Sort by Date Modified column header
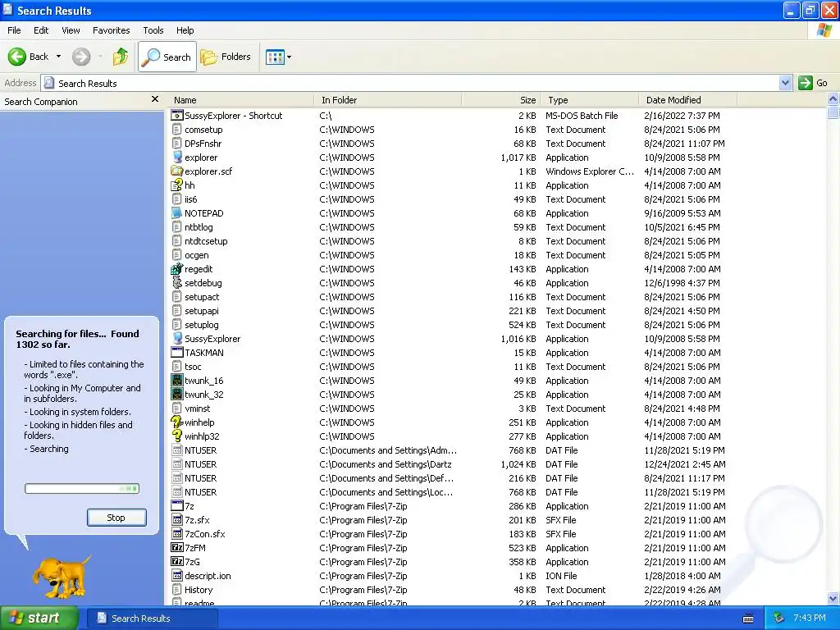The height and width of the screenshot is (630, 840). pos(688,100)
